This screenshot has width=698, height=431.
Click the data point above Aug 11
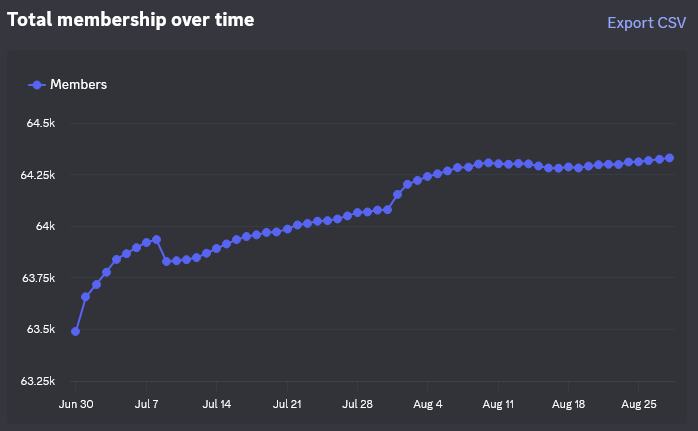coord(498,163)
